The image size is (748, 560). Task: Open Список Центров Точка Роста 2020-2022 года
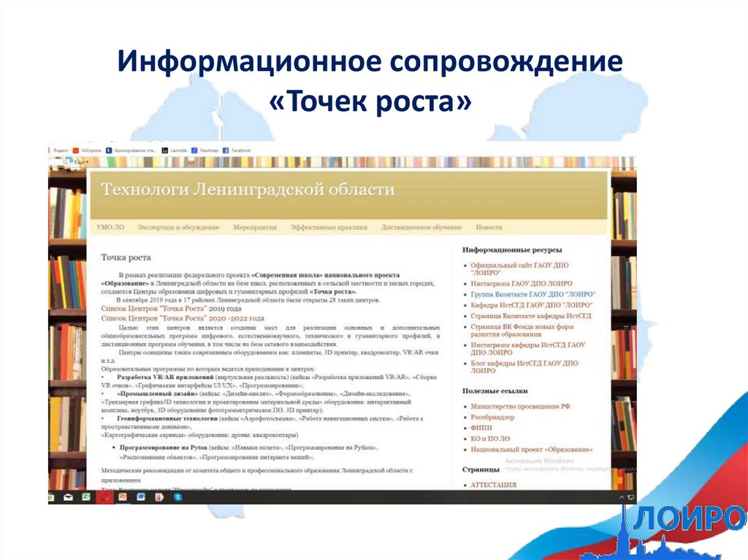(x=182, y=318)
